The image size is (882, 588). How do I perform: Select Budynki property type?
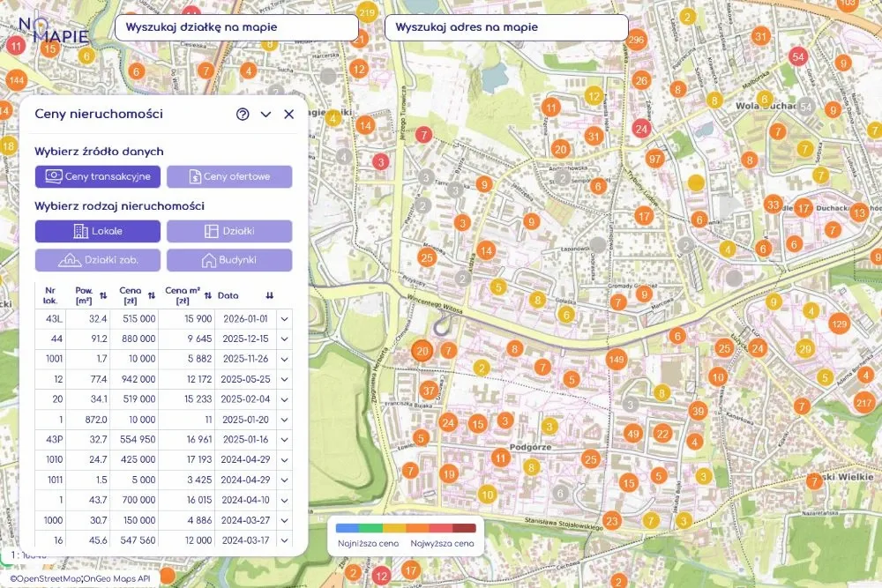click(229, 260)
